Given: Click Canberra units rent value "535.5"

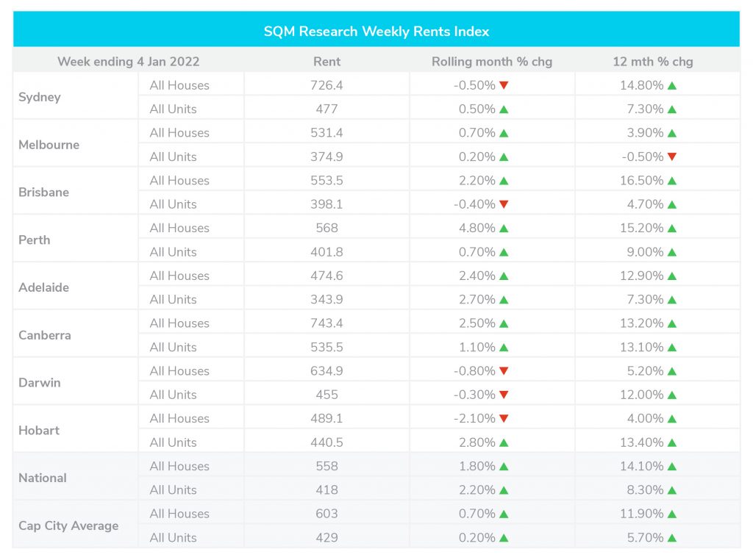Looking at the screenshot, I should pyautogui.click(x=326, y=347).
